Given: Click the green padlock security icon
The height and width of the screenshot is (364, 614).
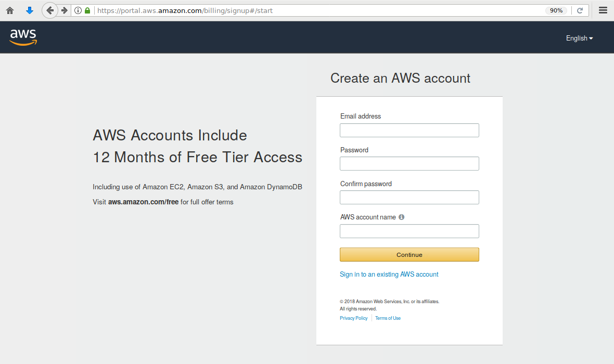Looking at the screenshot, I should pos(87,10).
